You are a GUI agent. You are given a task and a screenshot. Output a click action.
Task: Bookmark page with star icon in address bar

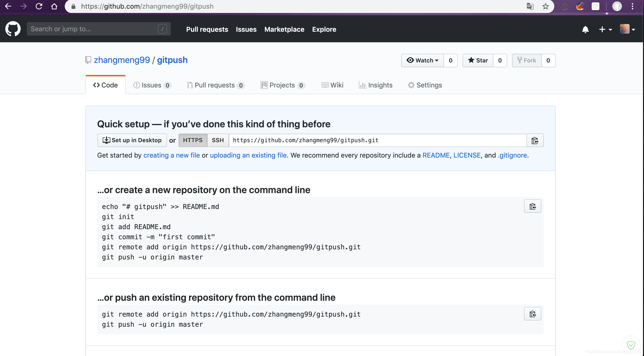[x=545, y=6]
